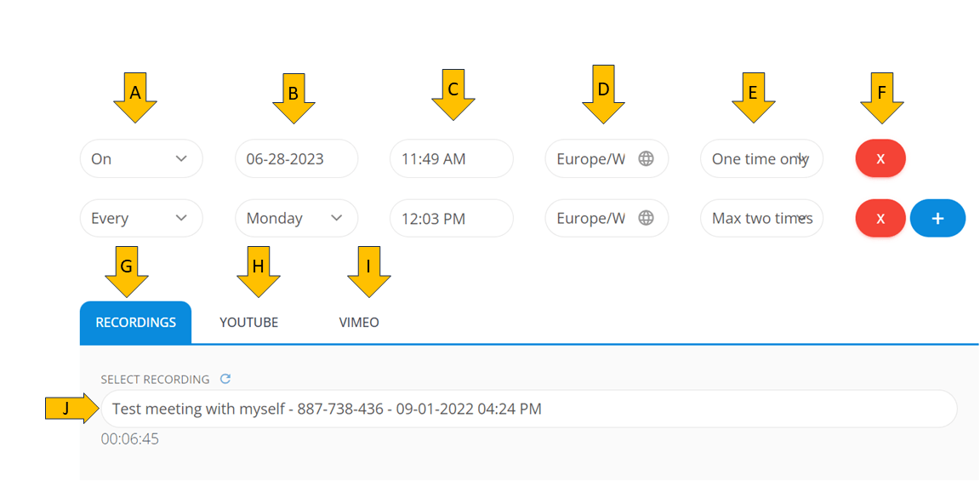Switch to the Vimeo tab
Screen dimensions: 980x487
pyautogui.click(x=359, y=323)
